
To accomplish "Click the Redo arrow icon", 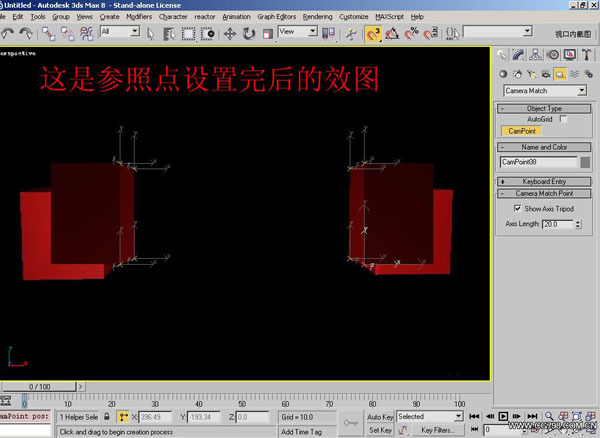I will (26, 34).
